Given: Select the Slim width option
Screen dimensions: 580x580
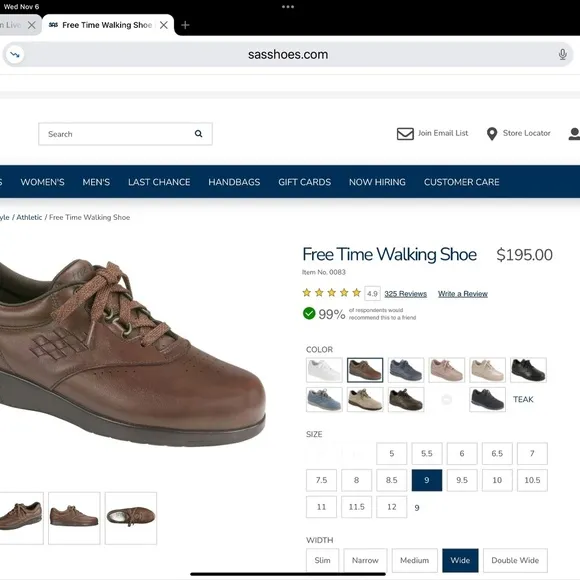Looking at the screenshot, I should [x=322, y=560].
